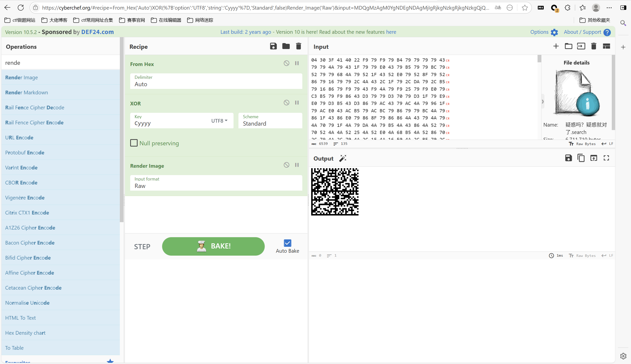Open 大佬博客 bookmark folder
Screen dimensions: 631x364
[x=54, y=20]
